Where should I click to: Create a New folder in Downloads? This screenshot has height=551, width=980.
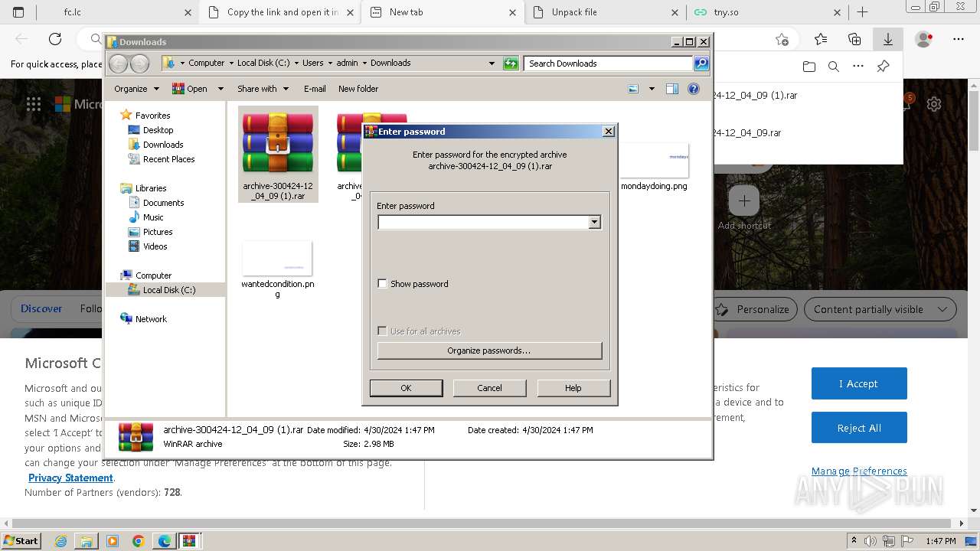pos(358,89)
